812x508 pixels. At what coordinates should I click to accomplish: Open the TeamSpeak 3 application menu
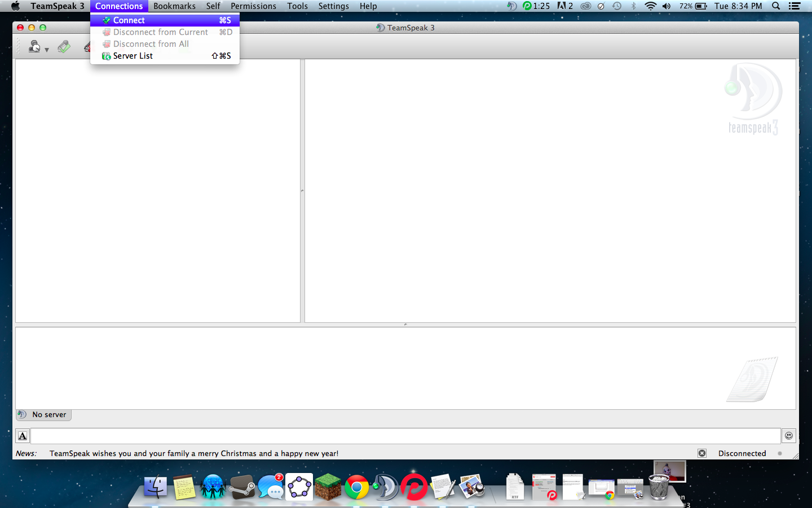pyautogui.click(x=58, y=6)
